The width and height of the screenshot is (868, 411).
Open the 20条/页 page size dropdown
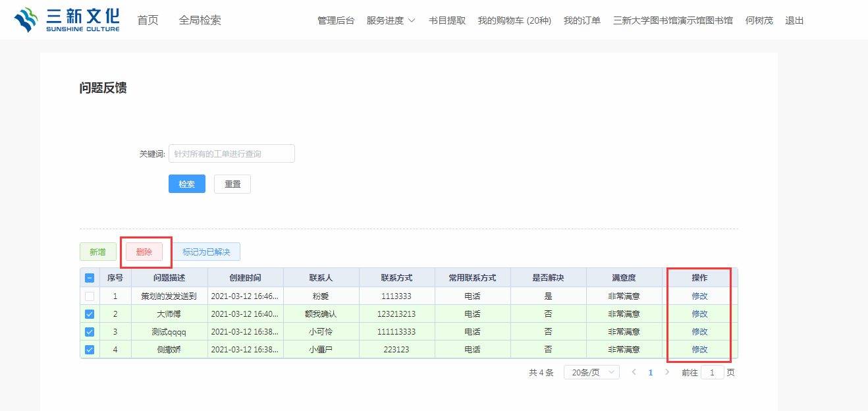tap(591, 372)
